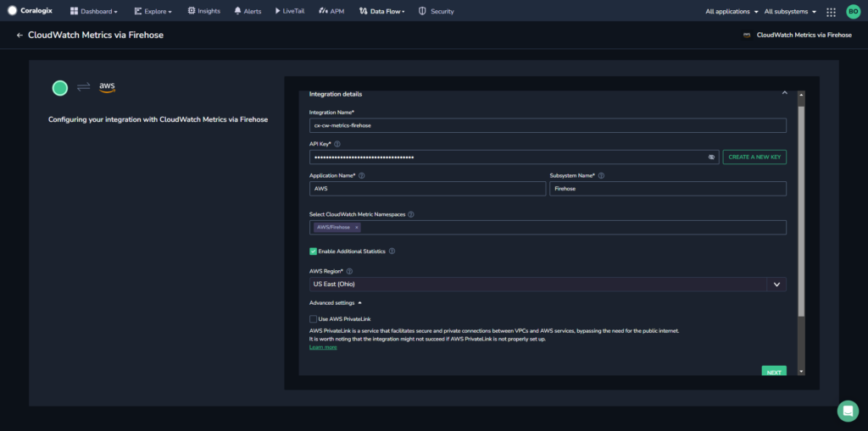This screenshot has width=868, height=431.
Task: Click the CloudWatch Metric Namespaces field
Action: 548,228
